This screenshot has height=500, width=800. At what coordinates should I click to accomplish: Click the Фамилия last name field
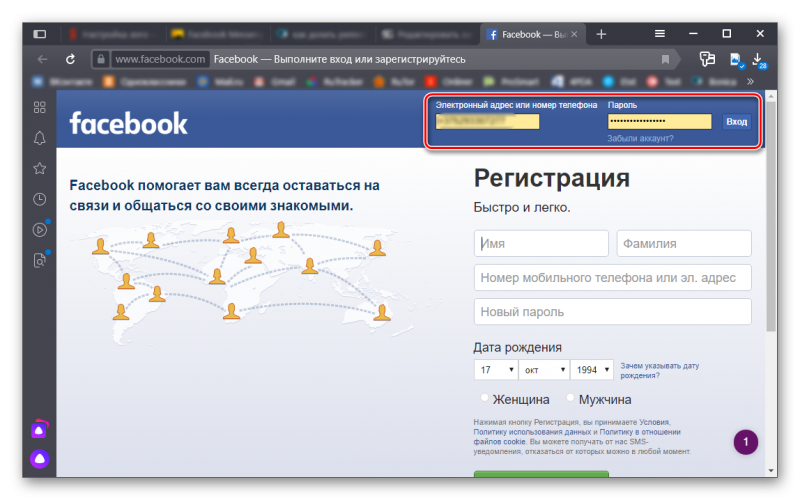684,243
